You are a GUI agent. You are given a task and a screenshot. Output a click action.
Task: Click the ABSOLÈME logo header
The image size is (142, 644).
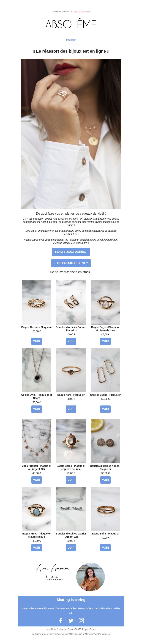[x=71, y=24]
